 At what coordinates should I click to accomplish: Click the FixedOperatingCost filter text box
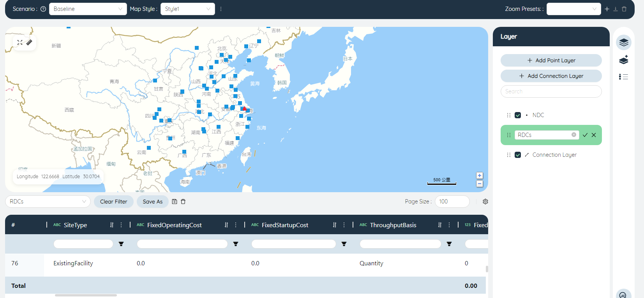tap(182, 244)
